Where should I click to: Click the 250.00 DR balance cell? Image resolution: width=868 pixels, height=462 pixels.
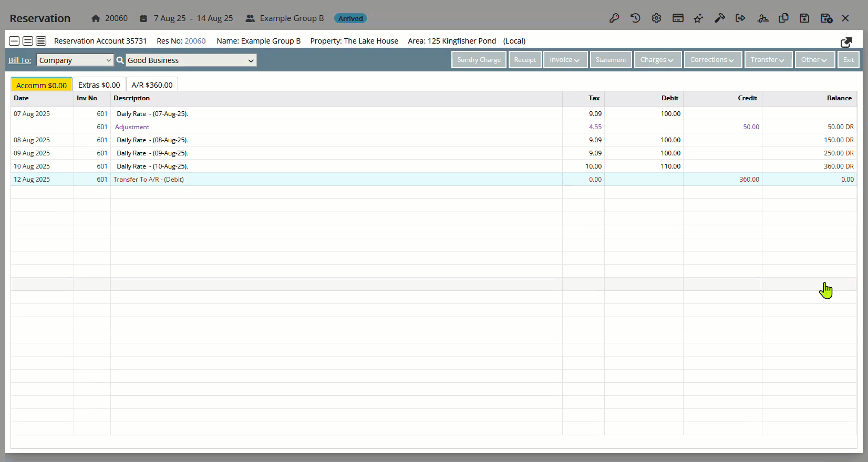click(x=809, y=153)
